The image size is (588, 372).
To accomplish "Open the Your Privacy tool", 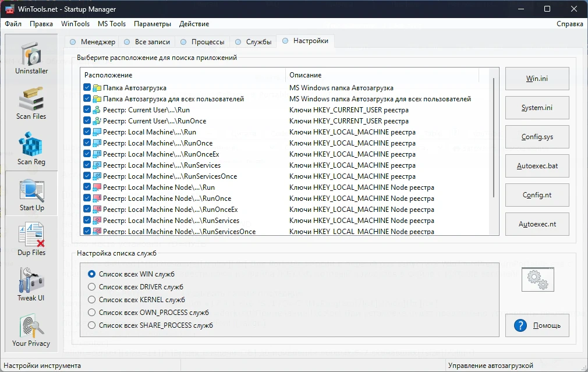I will tap(31, 331).
